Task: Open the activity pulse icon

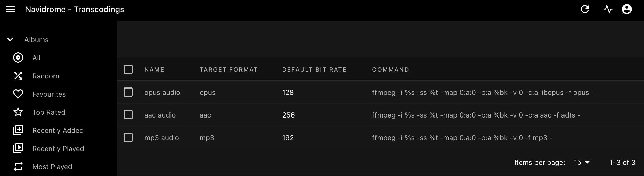Action: (608, 10)
